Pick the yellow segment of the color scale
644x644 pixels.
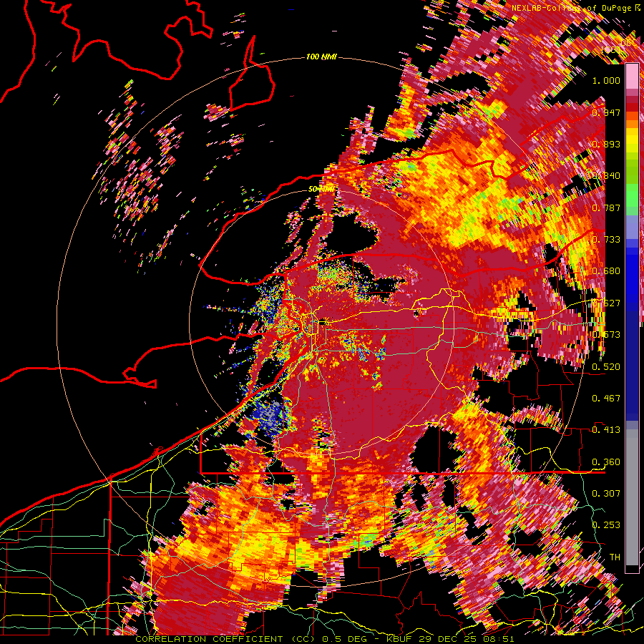pyautogui.click(x=632, y=140)
